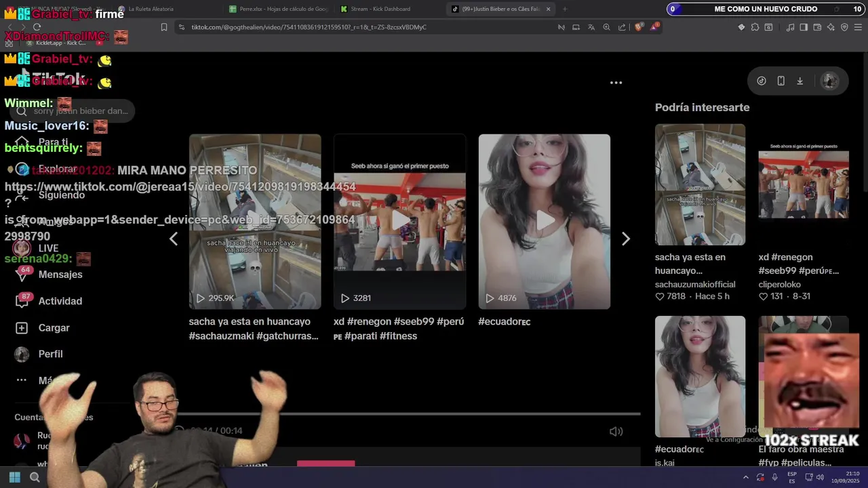
Task: Open is.kai account link
Action: click(665, 463)
